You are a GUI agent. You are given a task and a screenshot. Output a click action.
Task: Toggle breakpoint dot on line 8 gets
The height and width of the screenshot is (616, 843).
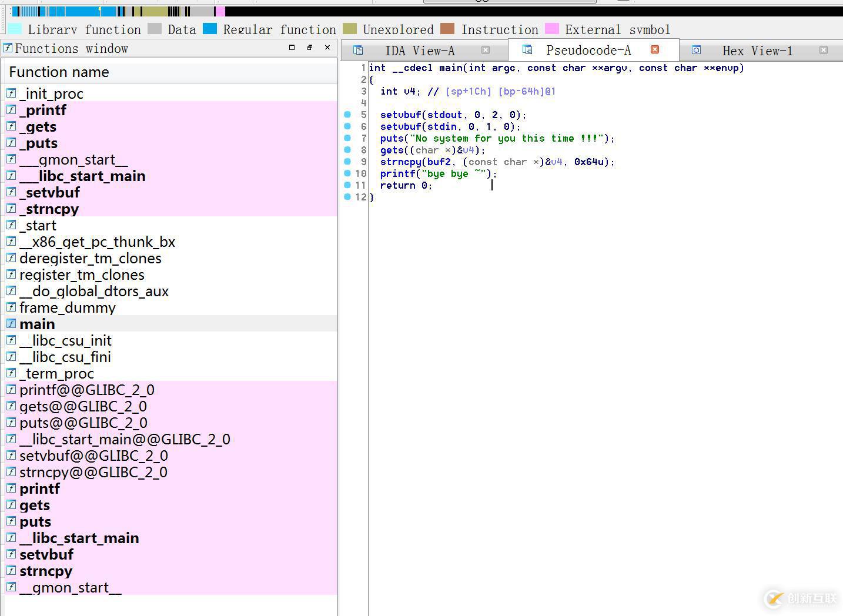tap(347, 150)
